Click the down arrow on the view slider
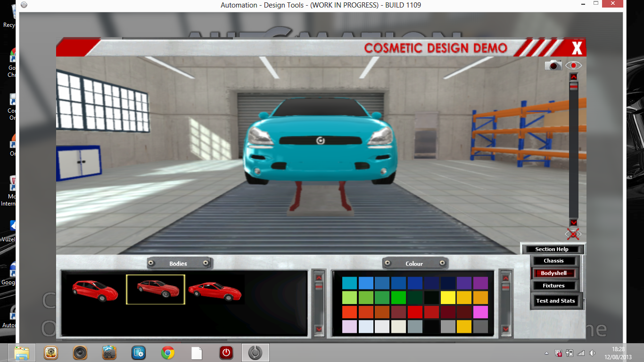 click(573, 222)
